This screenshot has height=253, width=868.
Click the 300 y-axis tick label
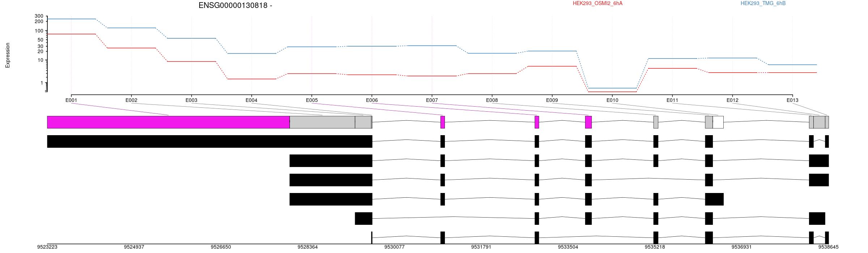click(39, 16)
